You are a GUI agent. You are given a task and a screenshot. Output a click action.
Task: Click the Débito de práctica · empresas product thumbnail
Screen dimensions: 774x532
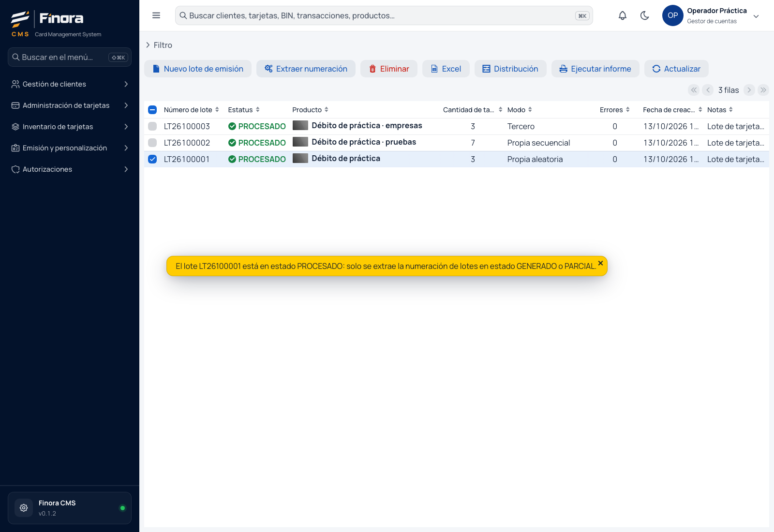coord(300,125)
